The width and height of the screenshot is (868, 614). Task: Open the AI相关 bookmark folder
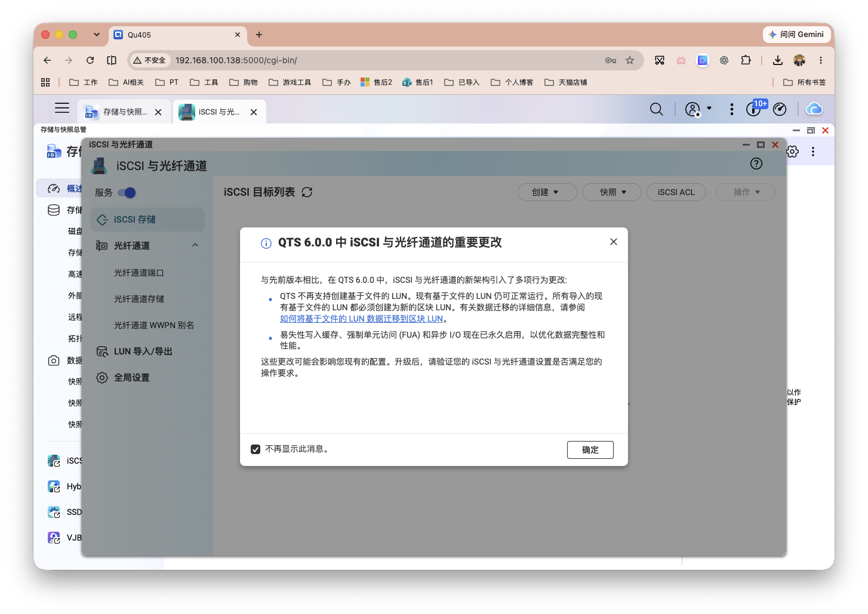coord(126,82)
